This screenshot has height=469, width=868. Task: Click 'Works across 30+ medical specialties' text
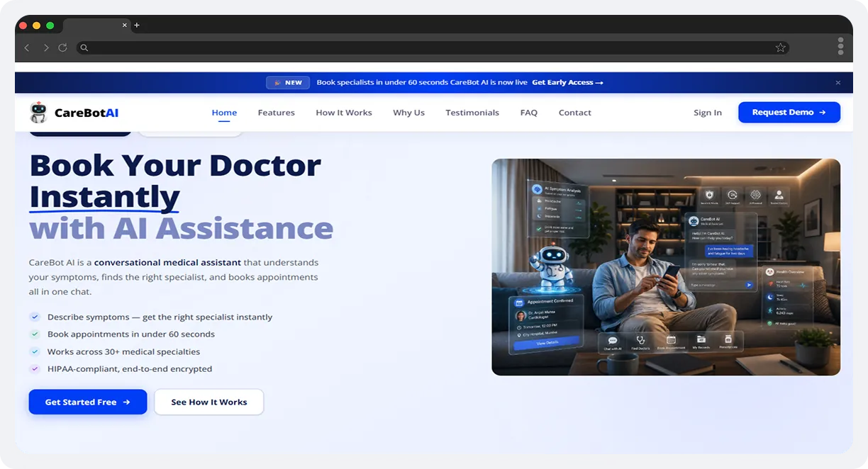(123, 351)
